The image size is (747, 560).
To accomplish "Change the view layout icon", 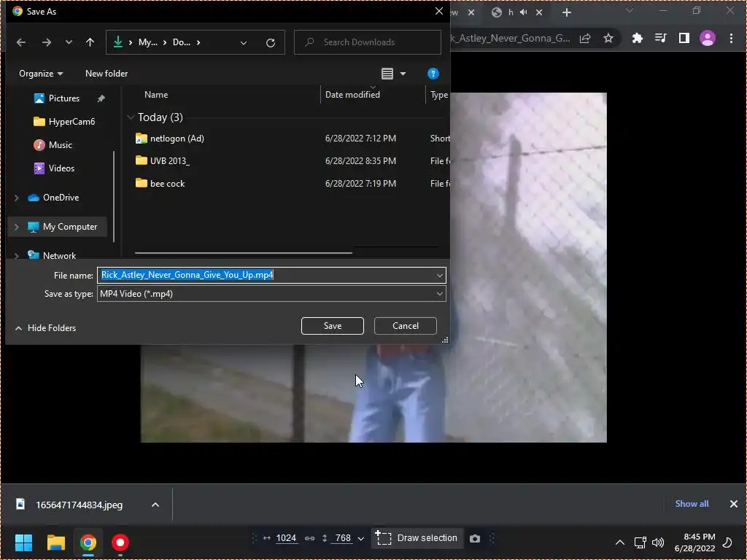I will point(387,74).
